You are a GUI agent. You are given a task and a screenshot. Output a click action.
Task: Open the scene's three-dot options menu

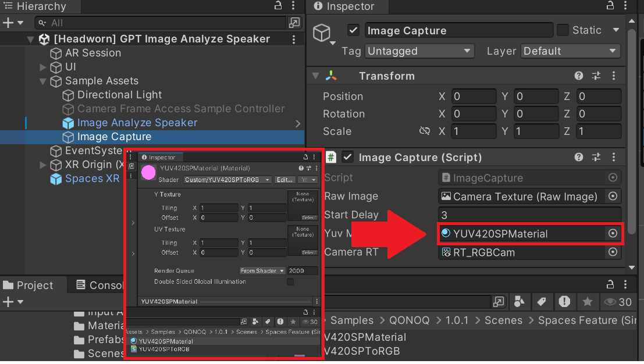(x=294, y=40)
